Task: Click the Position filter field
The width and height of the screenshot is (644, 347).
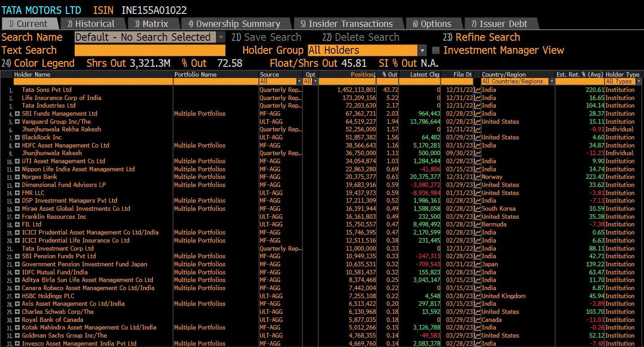Action: point(347,82)
